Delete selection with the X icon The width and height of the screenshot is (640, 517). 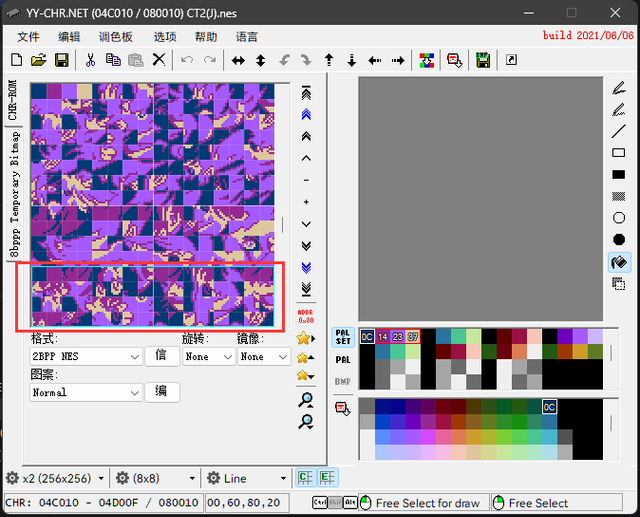click(159, 60)
